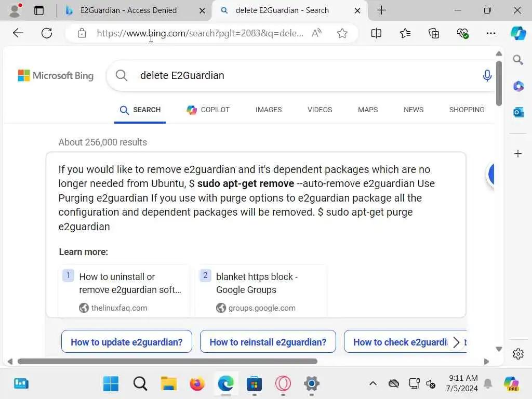Switch to the MAPS tab
Image resolution: width=532 pixels, height=399 pixels.
(368, 110)
